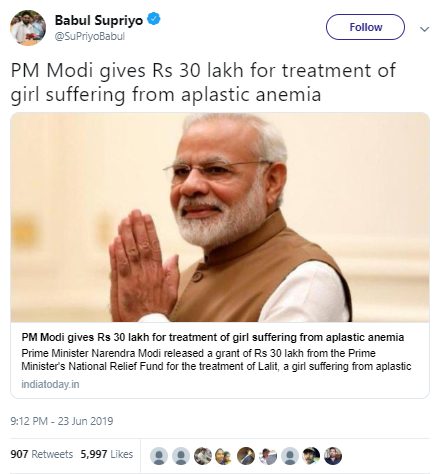The image size is (440, 474).
Task: Open Babul Supriyo display name link
Action: pos(99,20)
